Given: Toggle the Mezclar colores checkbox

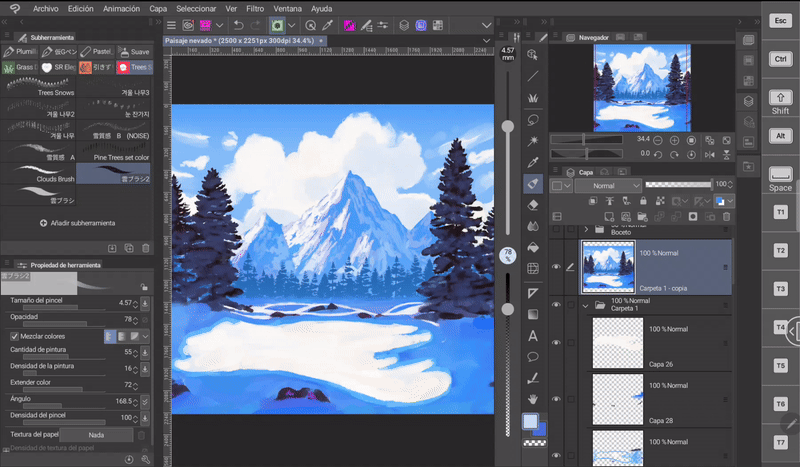Looking at the screenshot, I should pyautogui.click(x=14, y=336).
